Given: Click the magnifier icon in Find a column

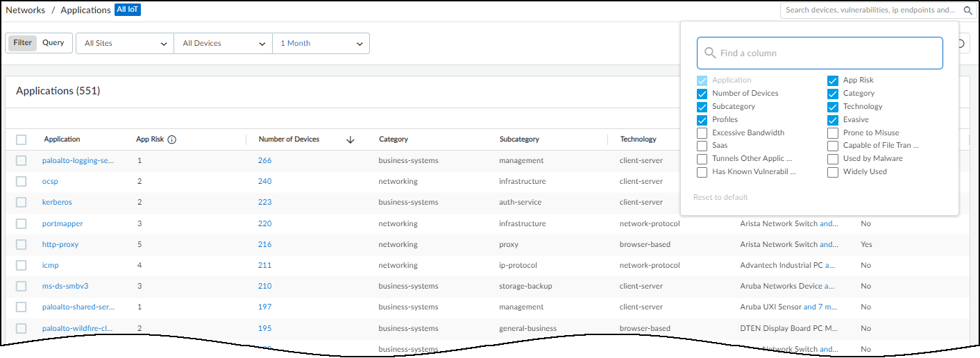Looking at the screenshot, I should pyautogui.click(x=709, y=53).
